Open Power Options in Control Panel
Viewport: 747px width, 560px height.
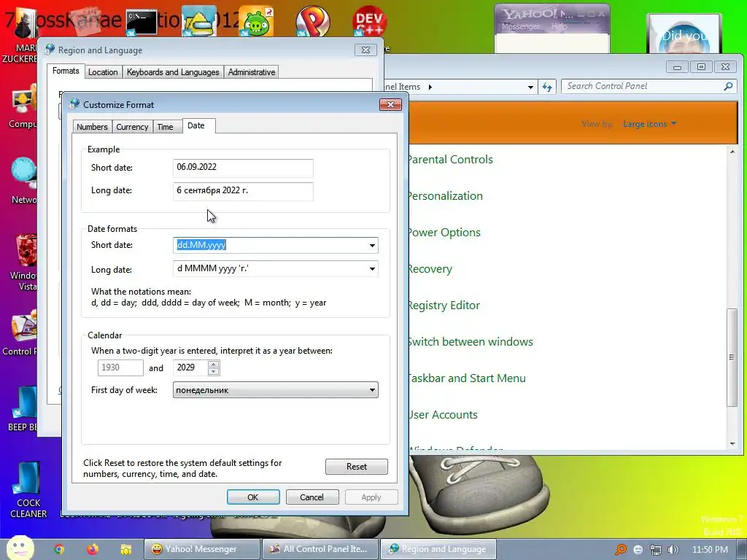pos(444,233)
